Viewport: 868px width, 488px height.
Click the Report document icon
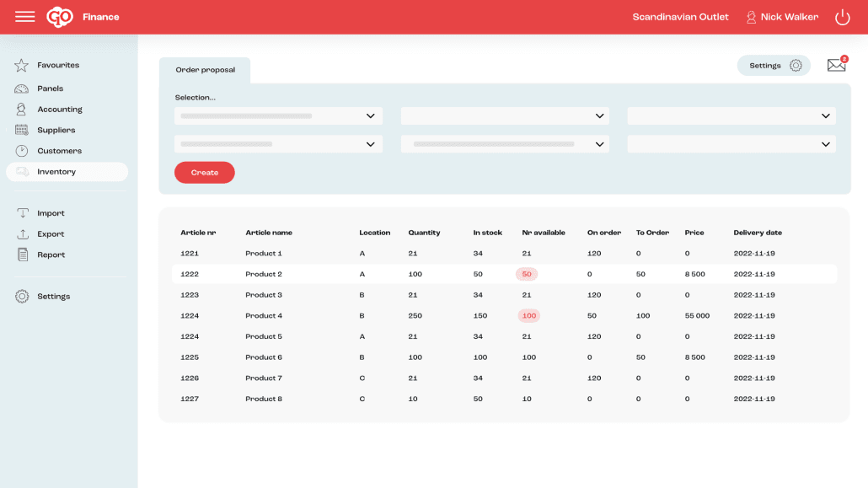pos(23,255)
